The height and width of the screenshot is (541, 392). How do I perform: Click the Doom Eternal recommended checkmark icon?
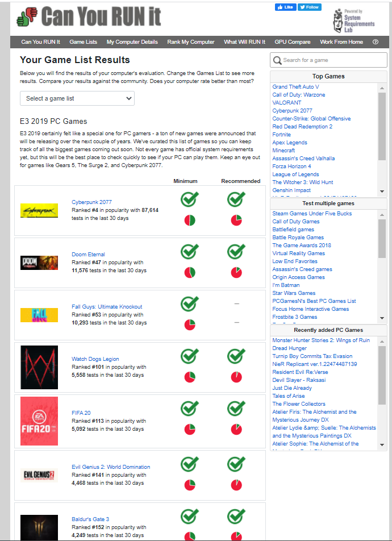(236, 252)
